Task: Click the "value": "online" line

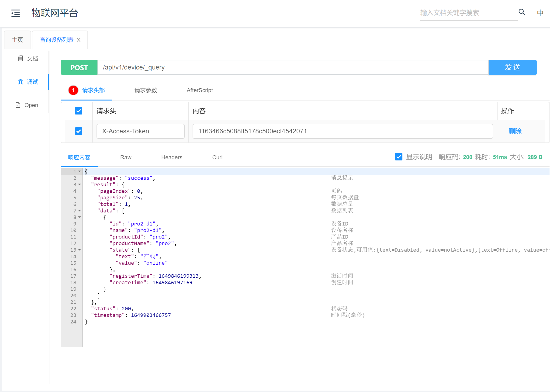Action: (142, 263)
